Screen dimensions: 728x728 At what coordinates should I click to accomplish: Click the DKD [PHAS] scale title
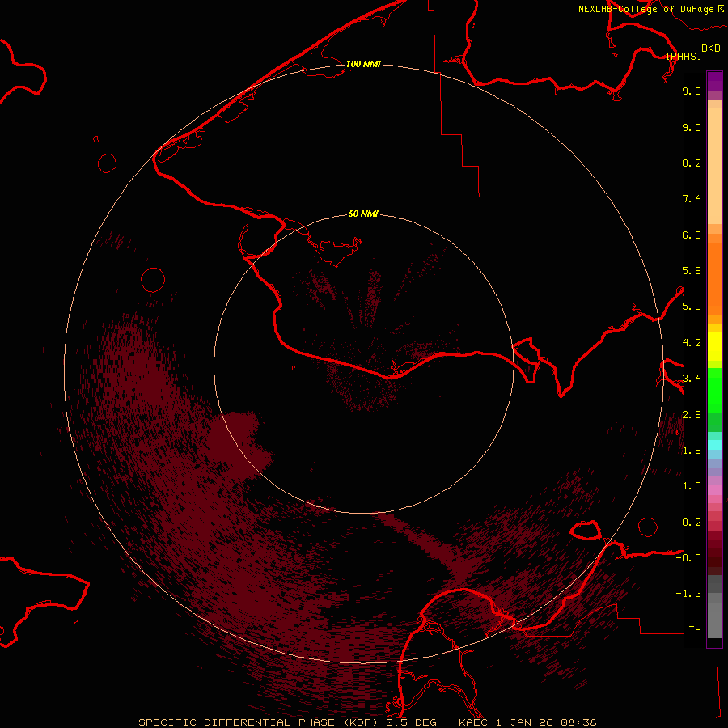point(692,52)
